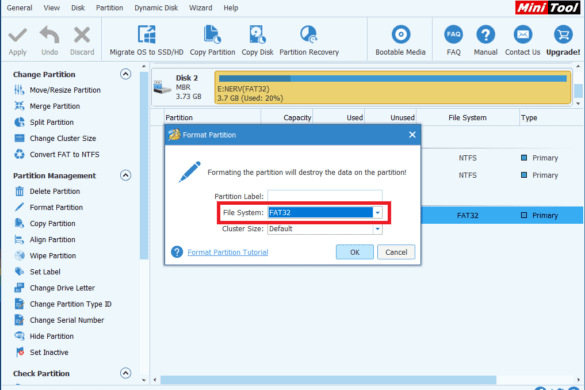Collapse the Change Partition section
The image size is (585, 390).
126,74
